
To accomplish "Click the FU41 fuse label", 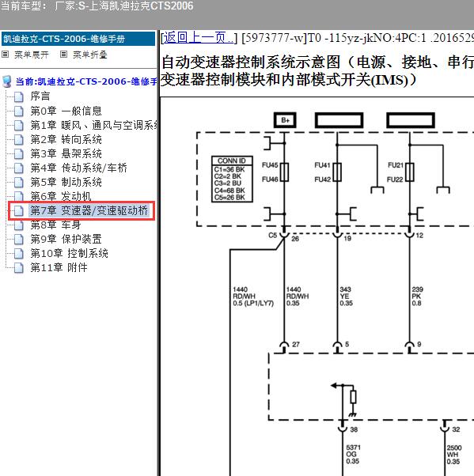I will [x=322, y=165].
